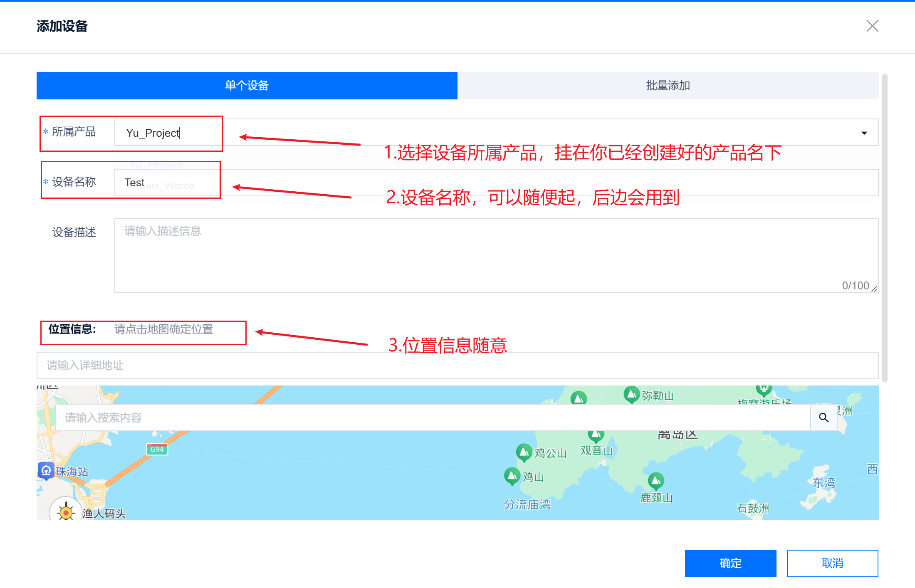Image resolution: width=915 pixels, height=588 pixels.
Task: Click the 请点击地图确定位置 location hint text
Action: pos(163,329)
